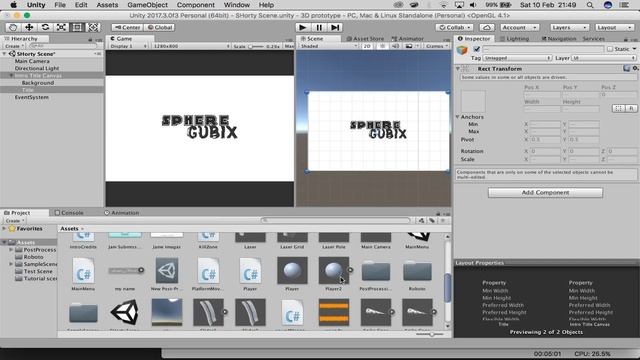The image size is (640, 360).
Task: Open the Rect Transform help book icon
Action: 627,69
